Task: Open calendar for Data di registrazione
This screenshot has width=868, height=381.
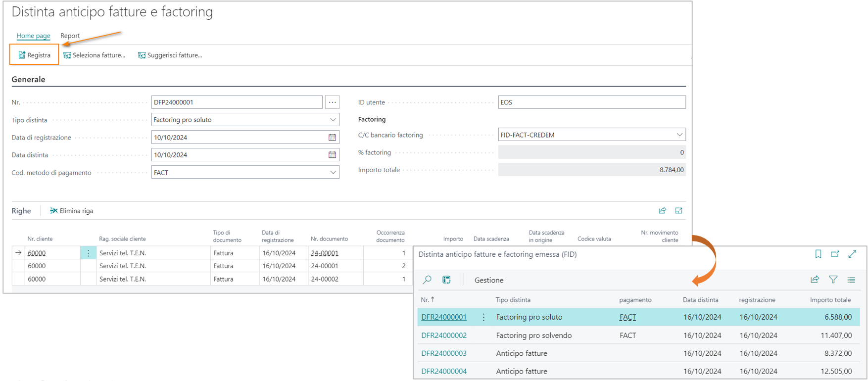Action: (x=332, y=138)
